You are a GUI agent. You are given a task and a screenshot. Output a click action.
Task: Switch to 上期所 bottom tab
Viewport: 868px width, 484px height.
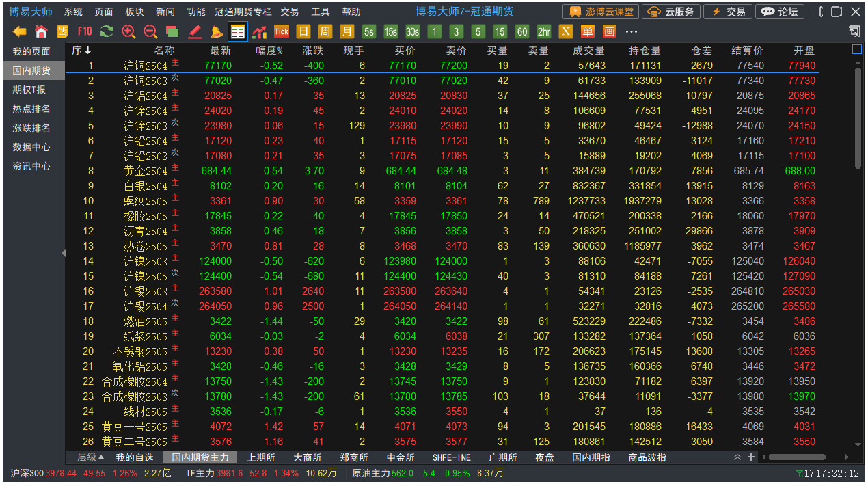(261, 457)
